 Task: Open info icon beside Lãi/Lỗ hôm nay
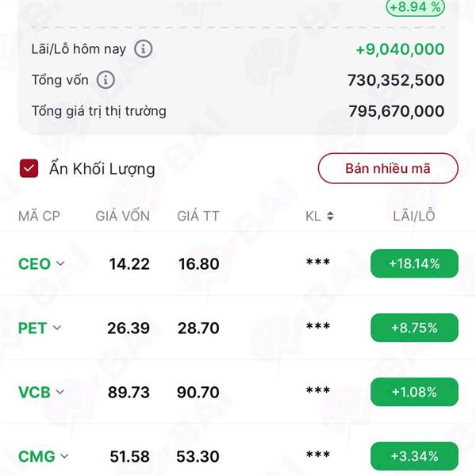144,49
